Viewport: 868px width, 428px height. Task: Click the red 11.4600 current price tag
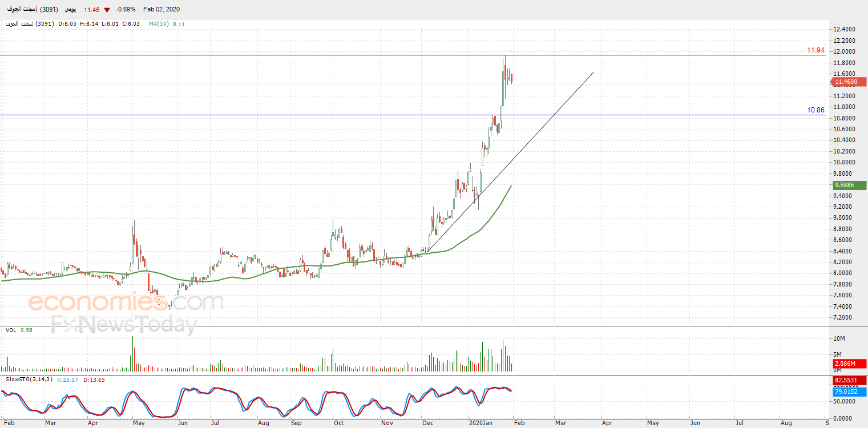849,82
